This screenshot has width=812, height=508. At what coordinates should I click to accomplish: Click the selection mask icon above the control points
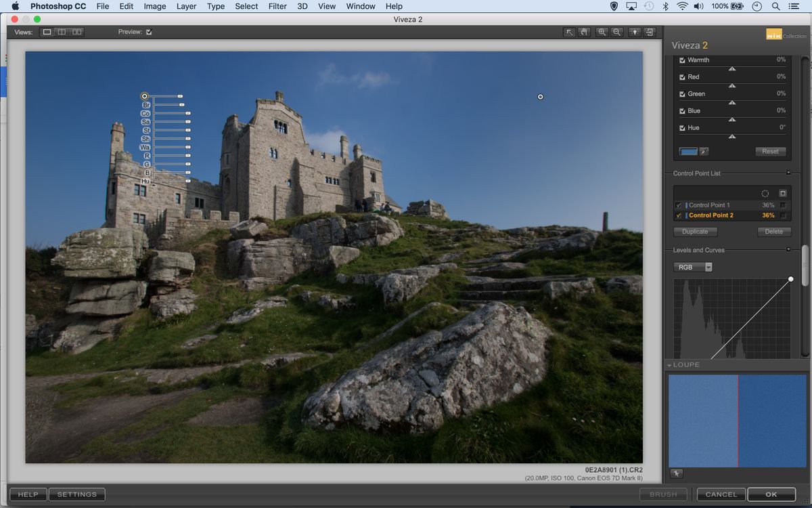tap(784, 193)
